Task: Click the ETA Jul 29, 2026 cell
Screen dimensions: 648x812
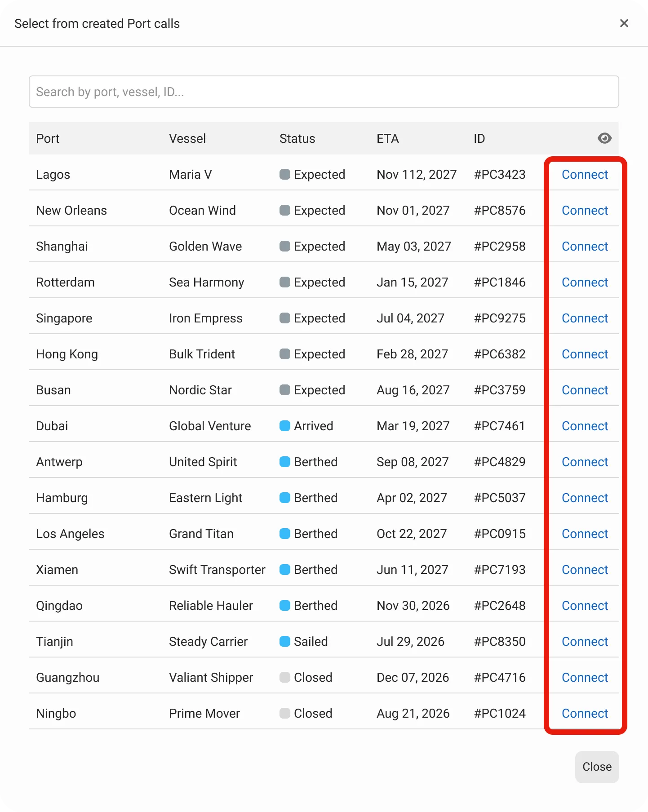Action: [x=410, y=641]
